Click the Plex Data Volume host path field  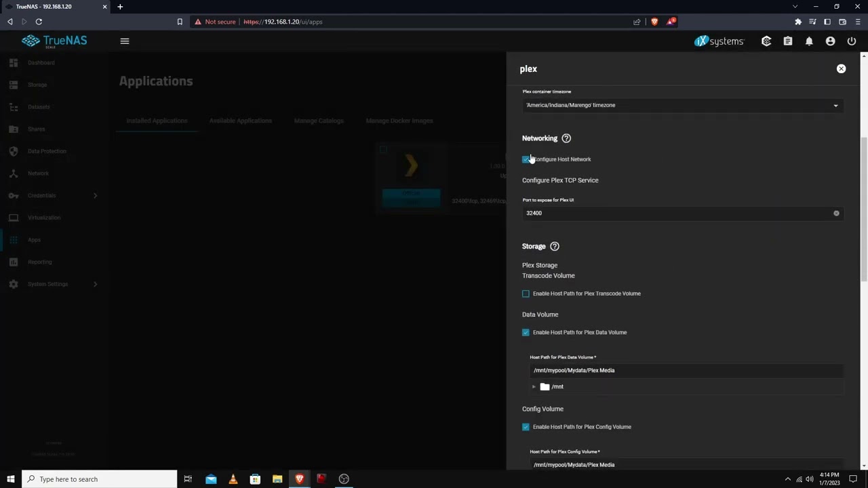pos(686,370)
